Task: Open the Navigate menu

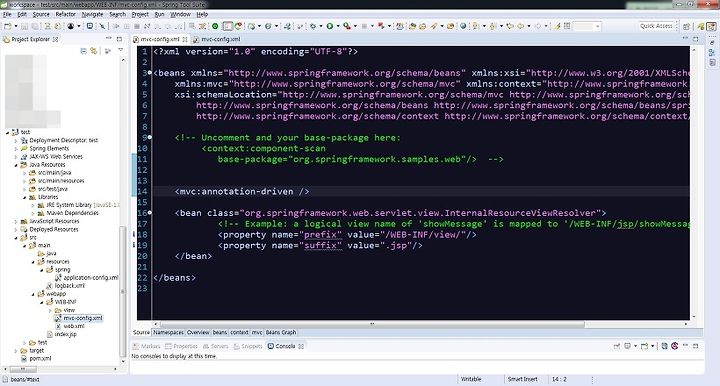Action: point(92,14)
